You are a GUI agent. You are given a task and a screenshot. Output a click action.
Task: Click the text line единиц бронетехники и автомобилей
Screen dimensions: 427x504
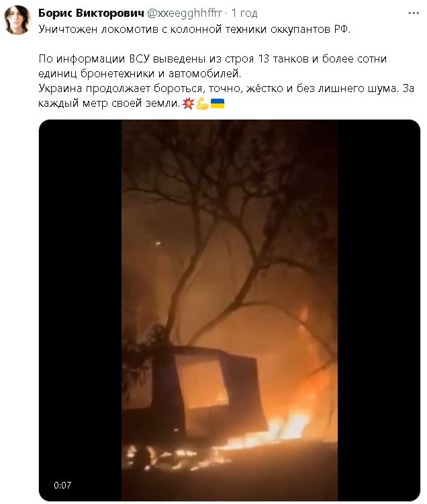[140, 74]
